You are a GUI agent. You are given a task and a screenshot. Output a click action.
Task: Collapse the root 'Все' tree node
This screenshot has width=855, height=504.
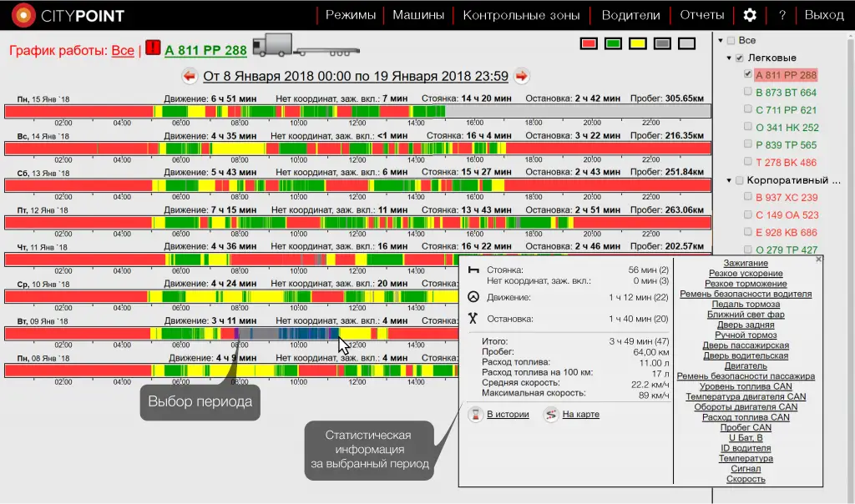click(x=720, y=41)
